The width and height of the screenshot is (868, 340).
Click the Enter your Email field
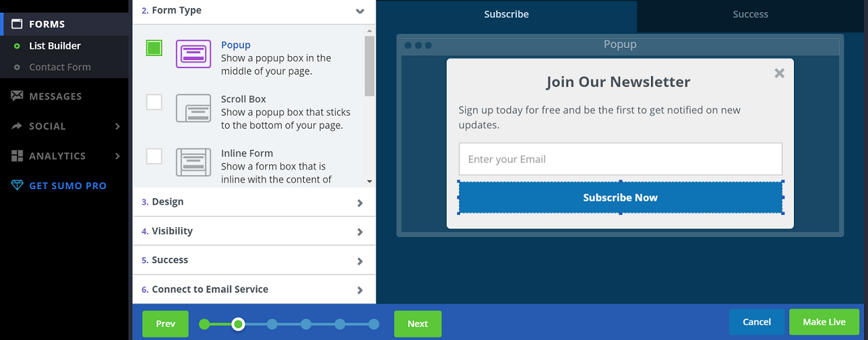(620, 159)
